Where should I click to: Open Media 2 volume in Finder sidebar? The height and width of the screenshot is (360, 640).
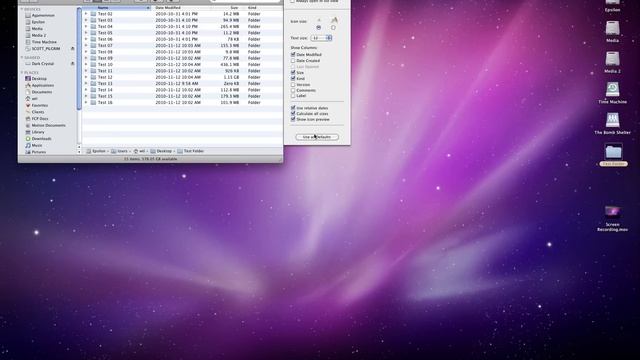coord(36,36)
